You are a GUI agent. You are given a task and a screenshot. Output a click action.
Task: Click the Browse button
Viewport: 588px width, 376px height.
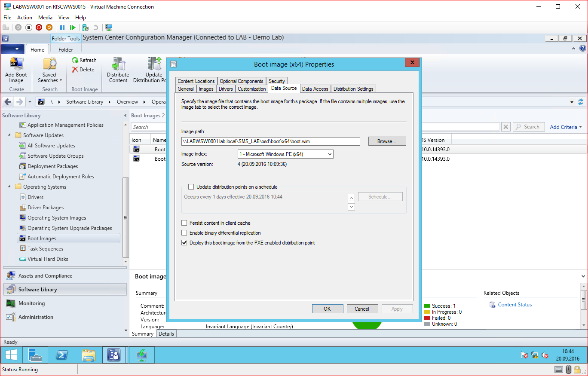387,141
